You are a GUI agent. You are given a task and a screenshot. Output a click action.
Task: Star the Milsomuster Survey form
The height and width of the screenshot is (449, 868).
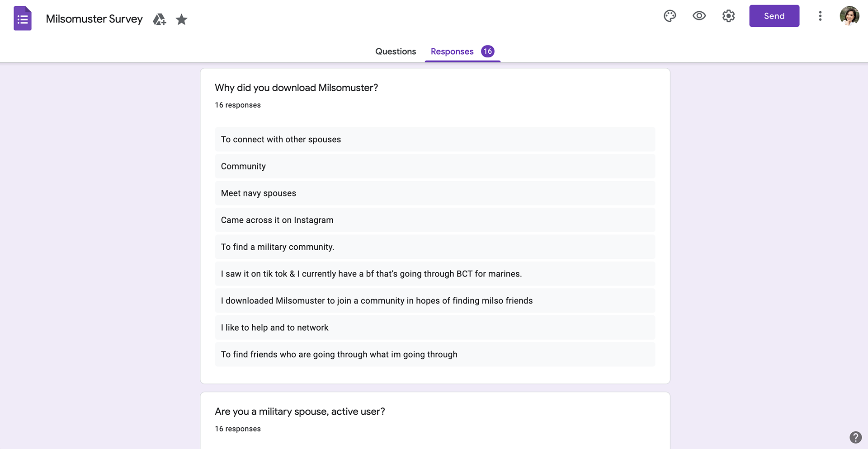click(182, 19)
